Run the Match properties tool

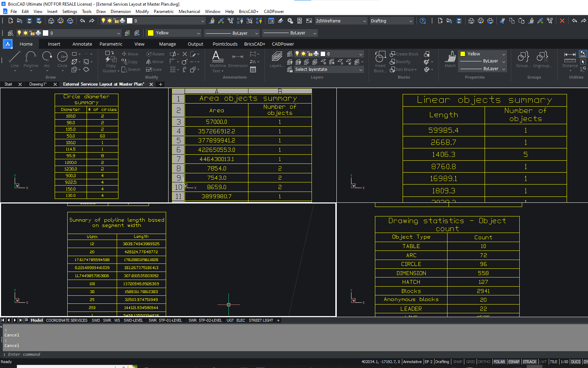pos(450,60)
